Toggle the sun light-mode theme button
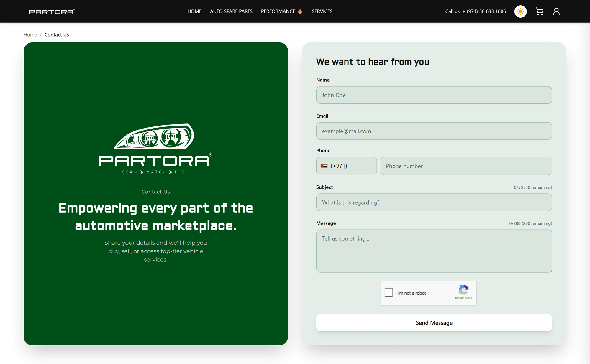Image resolution: width=590 pixels, height=364 pixels. pyautogui.click(x=520, y=11)
